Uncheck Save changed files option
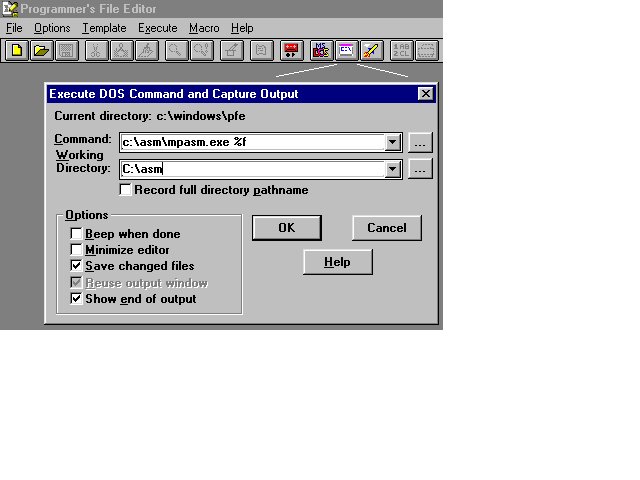This screenshot has width=640, height=480. pyautogui.click(x=77, y=266)
